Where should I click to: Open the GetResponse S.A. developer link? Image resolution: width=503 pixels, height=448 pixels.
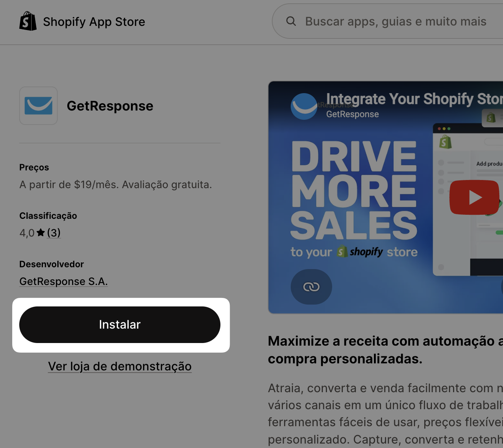tap(64, 281)
